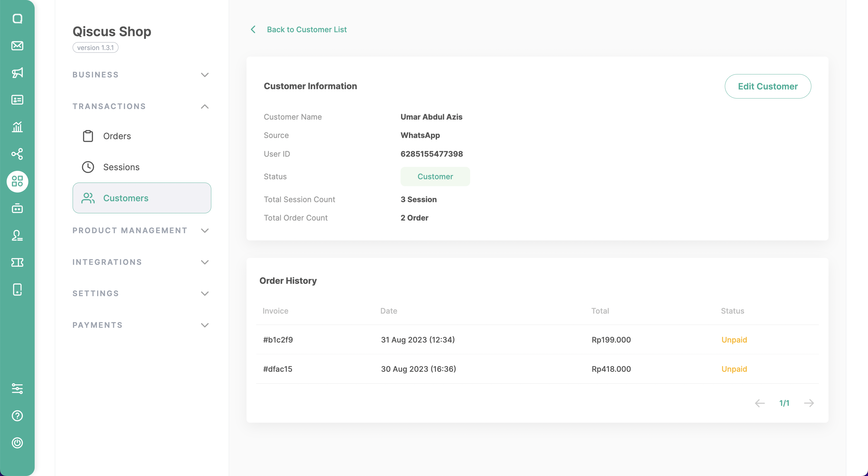Screen dimensions: 868x476
Task: Open the inbox mail icon in sidebar
Action: coord(17,45)
